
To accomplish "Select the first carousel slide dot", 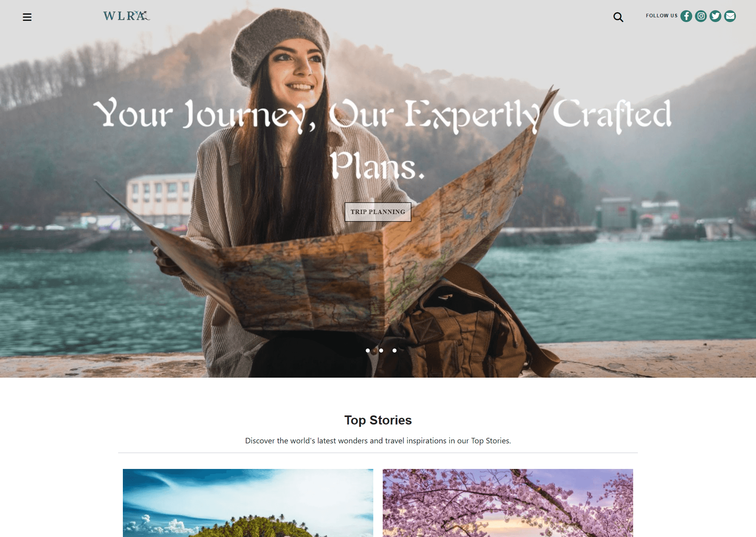I will tap(368, 351).
